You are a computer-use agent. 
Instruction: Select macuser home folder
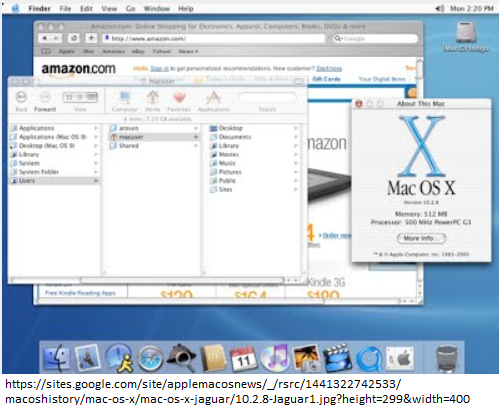coord(154,137)
